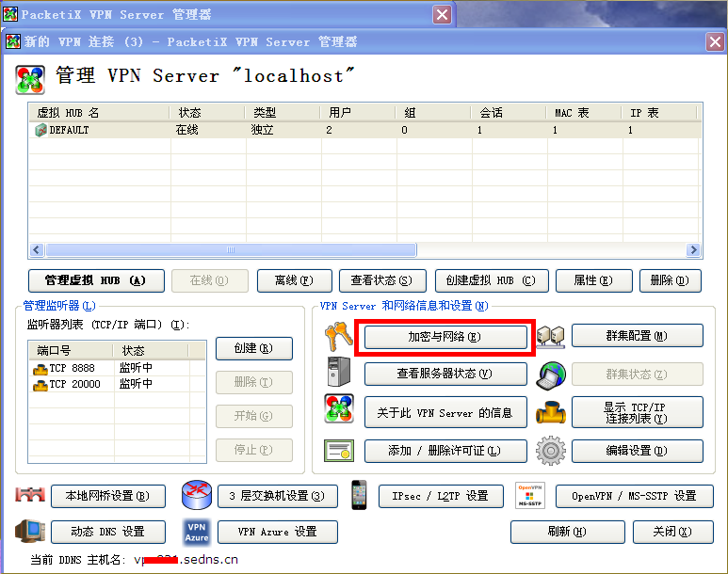Click listener 删除 (T) button
The height and width of the screenshot is (574, 728).
pos(254,382)
